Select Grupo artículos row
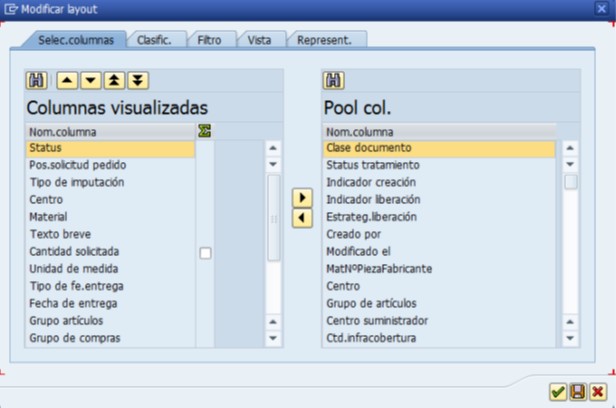Viewport: 616px width, 408px height. pos(110,320)
